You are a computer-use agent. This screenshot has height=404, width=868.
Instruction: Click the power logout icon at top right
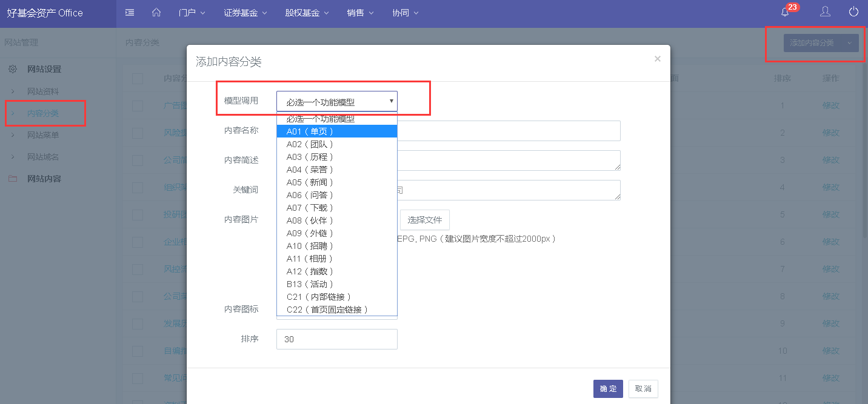(854, 12)
